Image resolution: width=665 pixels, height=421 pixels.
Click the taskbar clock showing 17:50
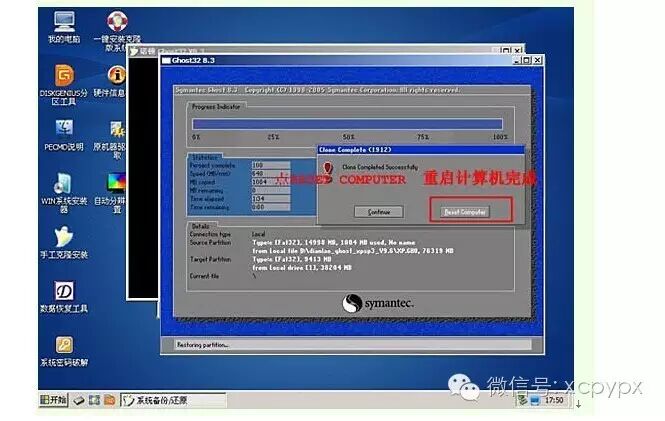tap(554, 400)
